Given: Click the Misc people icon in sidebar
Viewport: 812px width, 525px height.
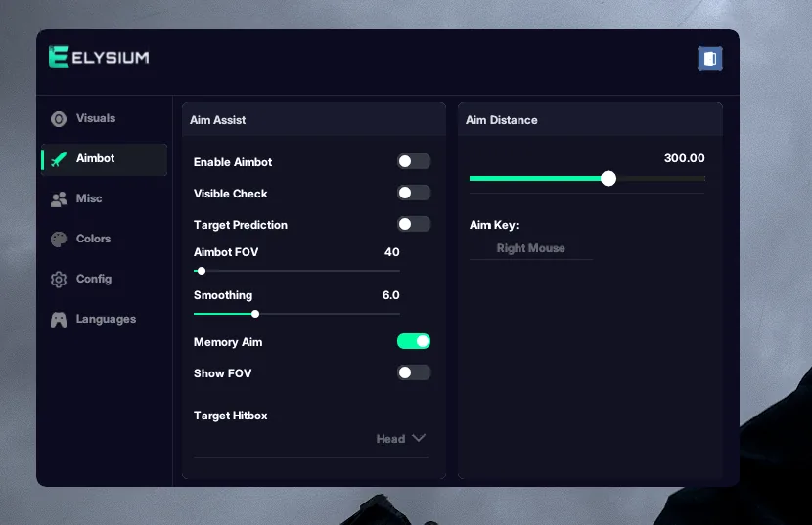Looking at the screenshot, I should pos(59,199).
